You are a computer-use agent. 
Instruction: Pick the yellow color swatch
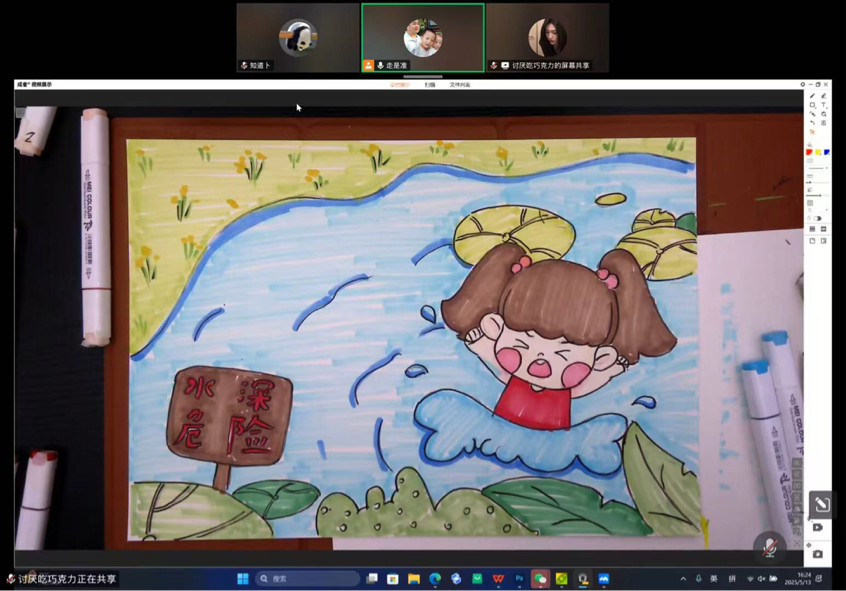(x=818, y=152)
